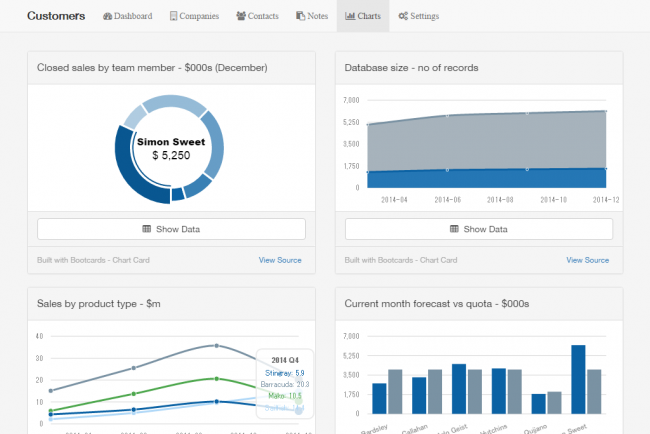Click Current month forecast vs quota heading
Image resolution: width=650 pixels, height=434 pixels.
coord(437,304)
